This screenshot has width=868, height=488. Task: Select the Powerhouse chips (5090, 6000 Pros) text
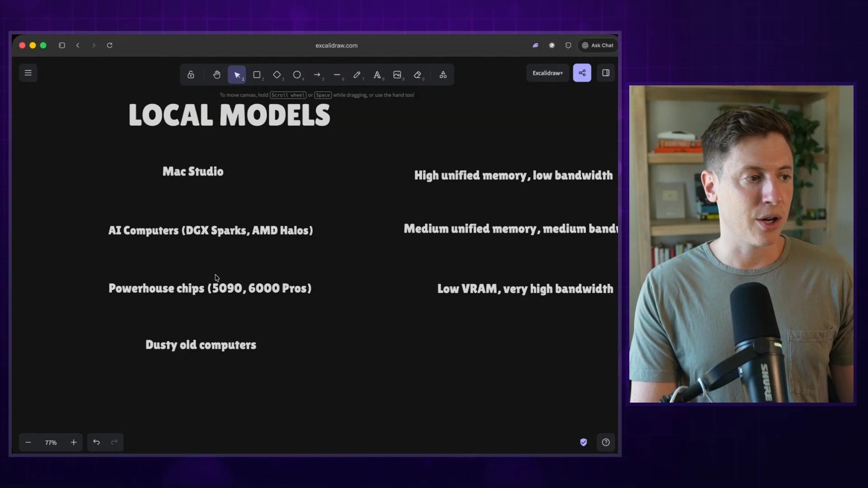pos(210,288)
